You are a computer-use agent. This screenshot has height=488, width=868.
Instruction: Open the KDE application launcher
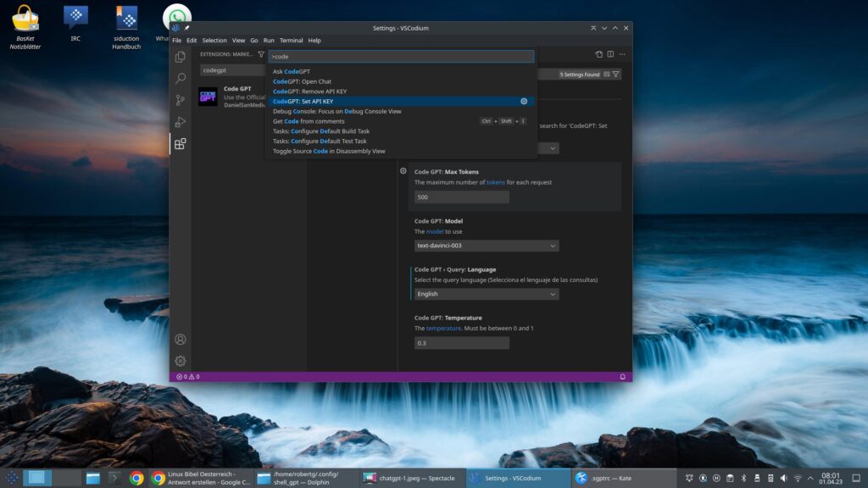[x=11, y=478]
